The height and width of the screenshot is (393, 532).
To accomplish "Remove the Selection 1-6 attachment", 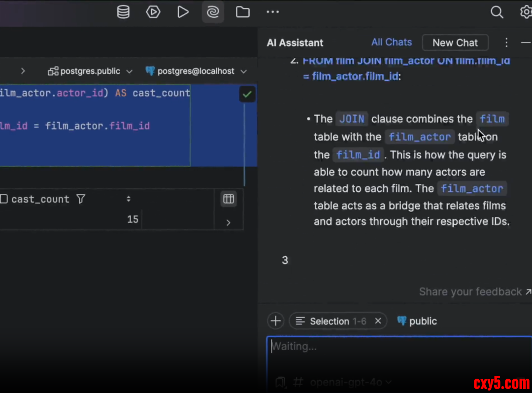I will pos(378,322).
